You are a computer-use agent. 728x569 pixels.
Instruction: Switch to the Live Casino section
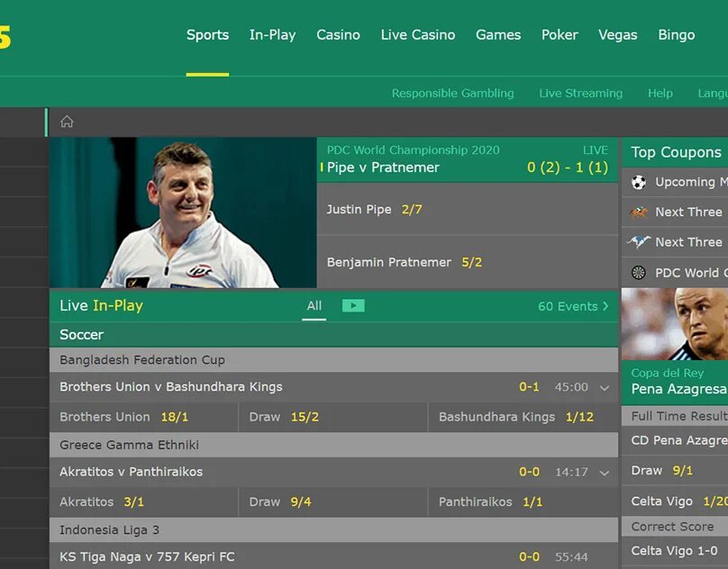(418, 35)
